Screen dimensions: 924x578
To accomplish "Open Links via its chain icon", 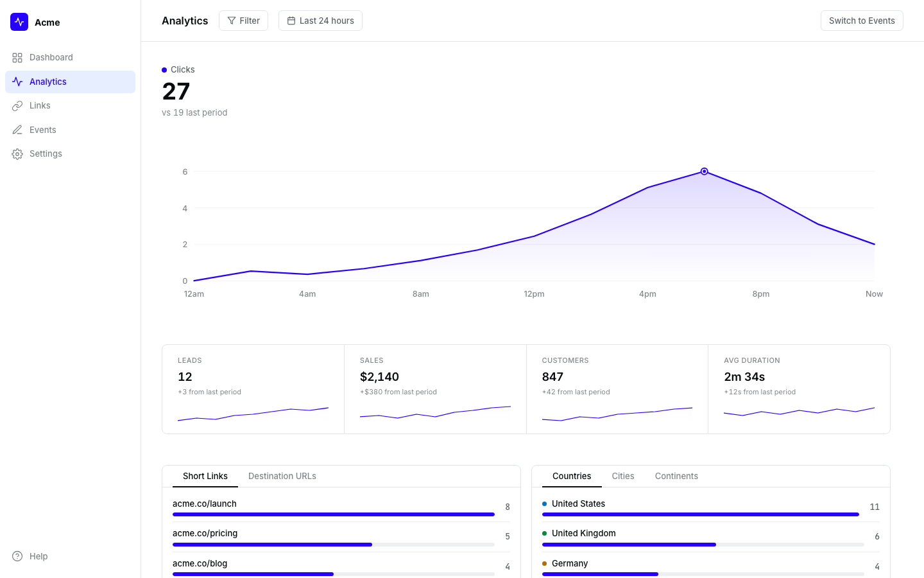I will [17, 105].
